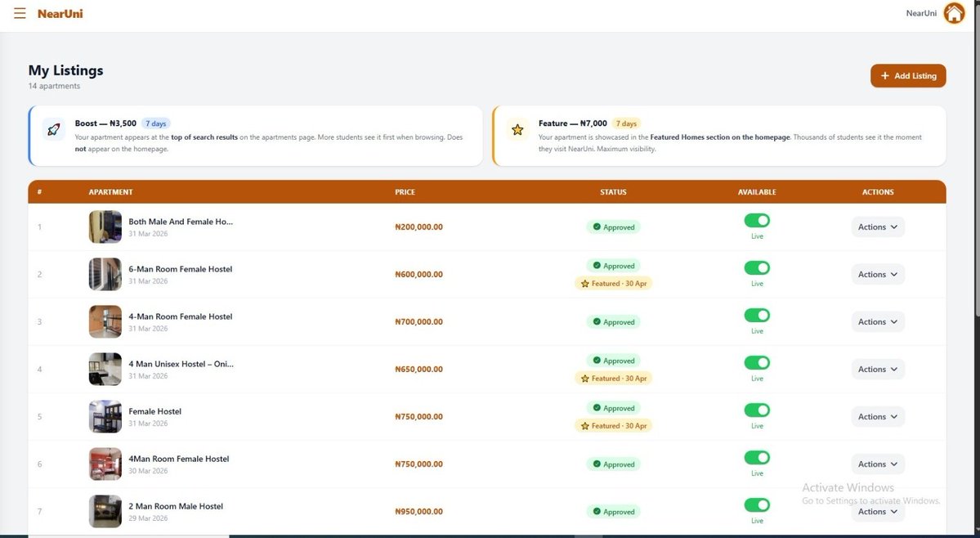Click the price ₦950,000.00

point(418,512)
